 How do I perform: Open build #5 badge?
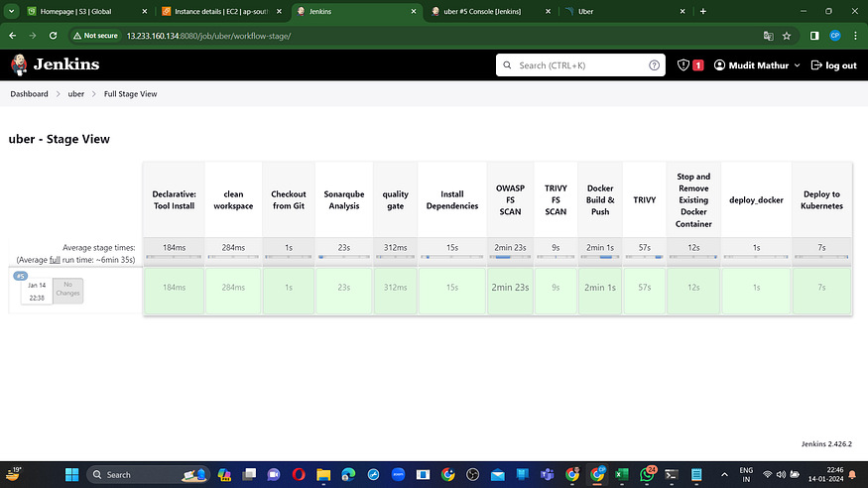point(21,276)
